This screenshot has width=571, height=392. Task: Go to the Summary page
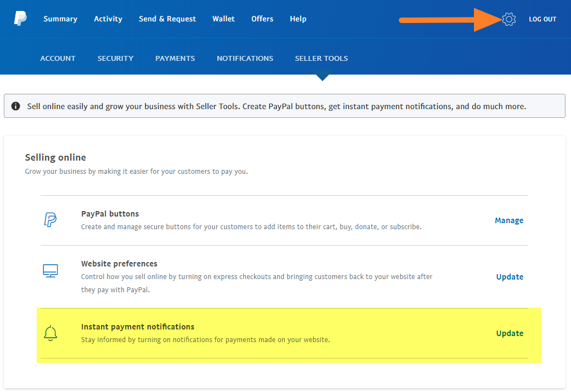60,19
